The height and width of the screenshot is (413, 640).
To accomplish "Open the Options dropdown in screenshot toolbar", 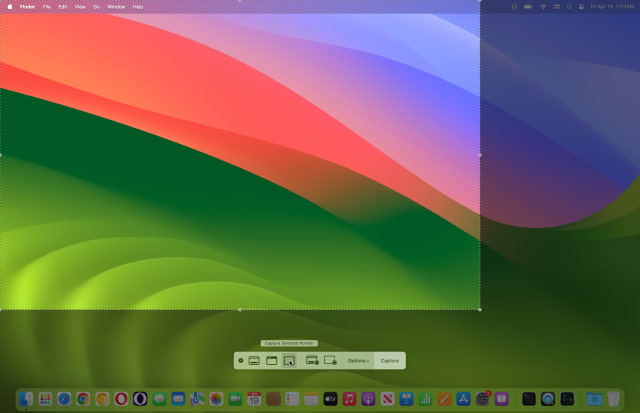I will (358, 360).
